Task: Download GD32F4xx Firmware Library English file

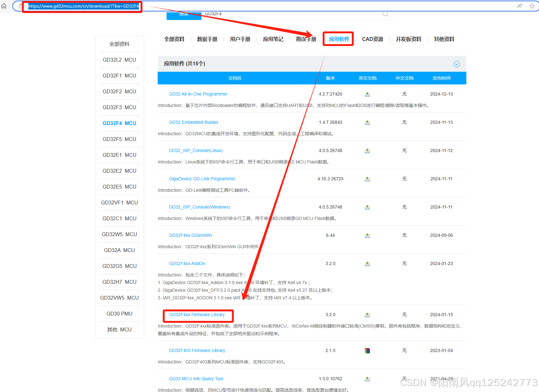Action: click(x=367, y=315)
